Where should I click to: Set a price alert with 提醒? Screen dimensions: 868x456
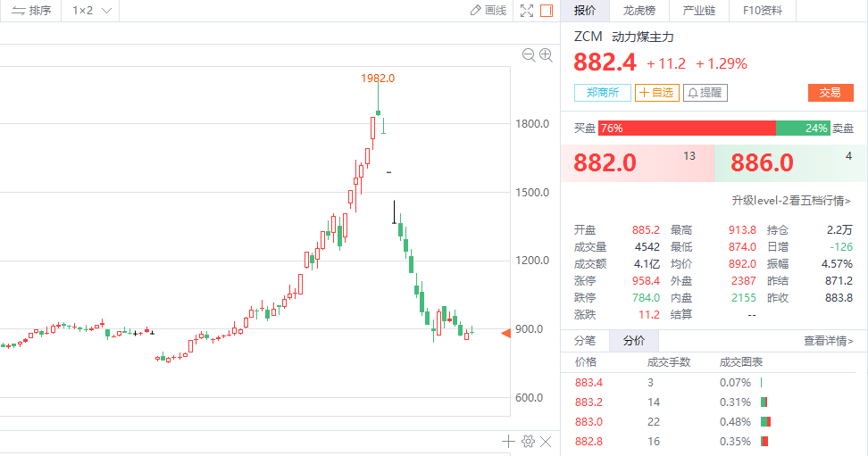[x=705, y=93]
